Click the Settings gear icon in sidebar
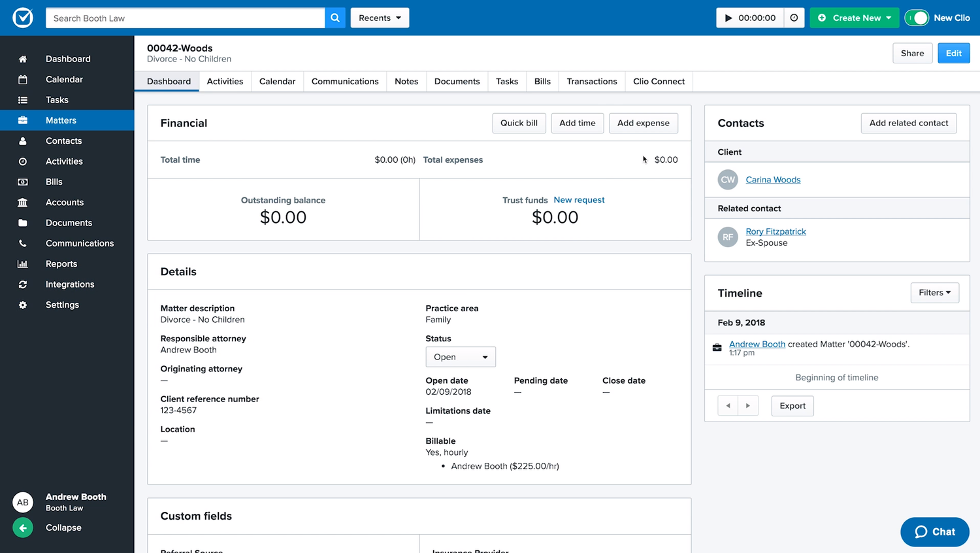980x553 pixels. 23,305
